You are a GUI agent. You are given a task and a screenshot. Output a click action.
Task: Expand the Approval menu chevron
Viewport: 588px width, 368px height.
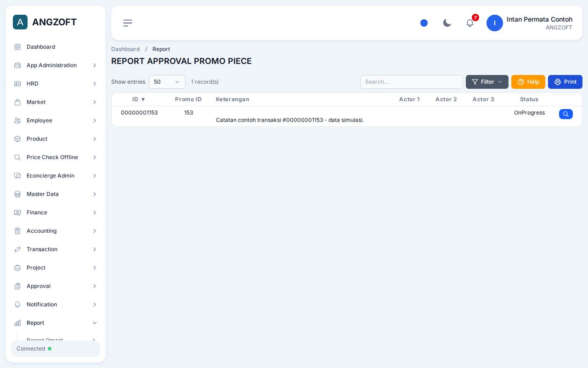(95, 286)
